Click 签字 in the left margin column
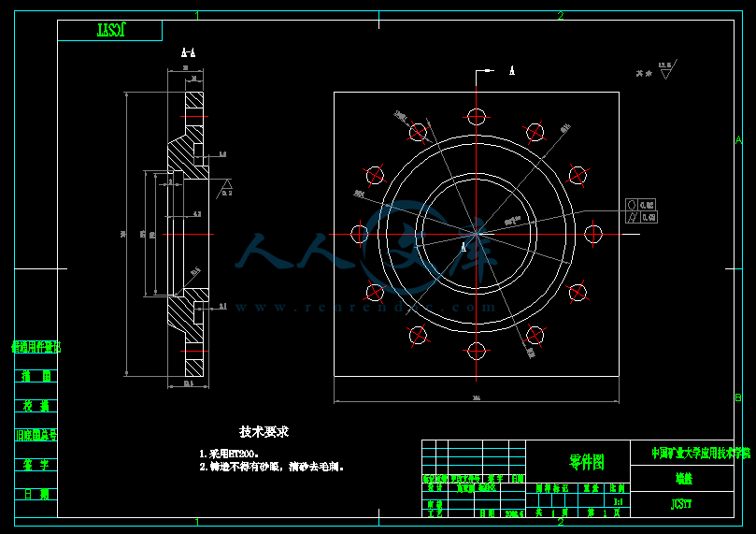Screen dimensions: 756x534 click(36, 465)
